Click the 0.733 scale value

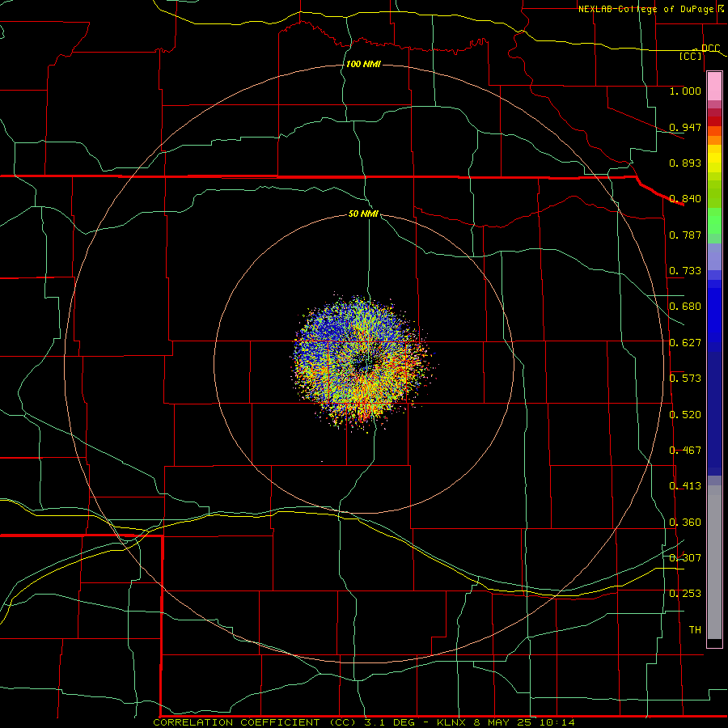[x=685, y=271]
